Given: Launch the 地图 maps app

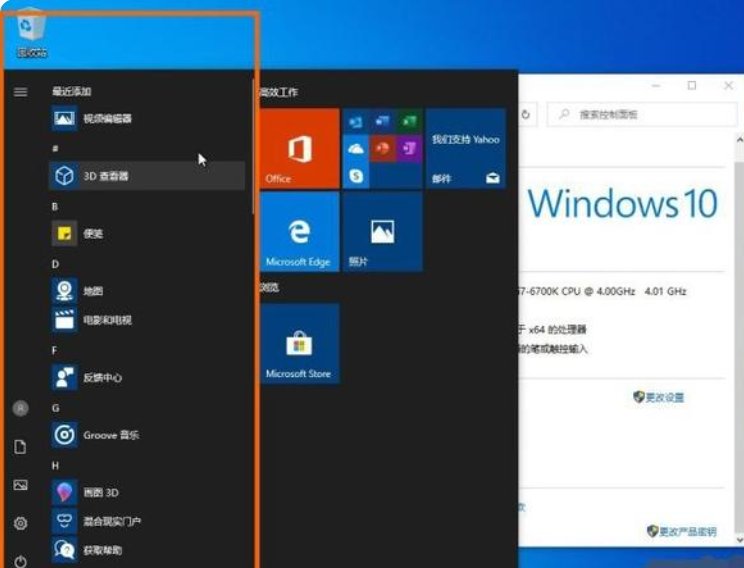Looking at the screenshot, I should [92, 291].
